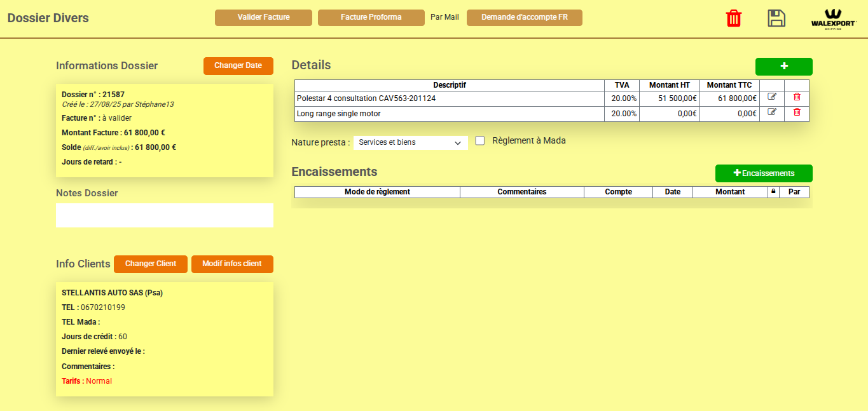This screenshot has height=411, width=868.
Task: Edit the Polestar 4 consultation line item
Action: point(772,98)
